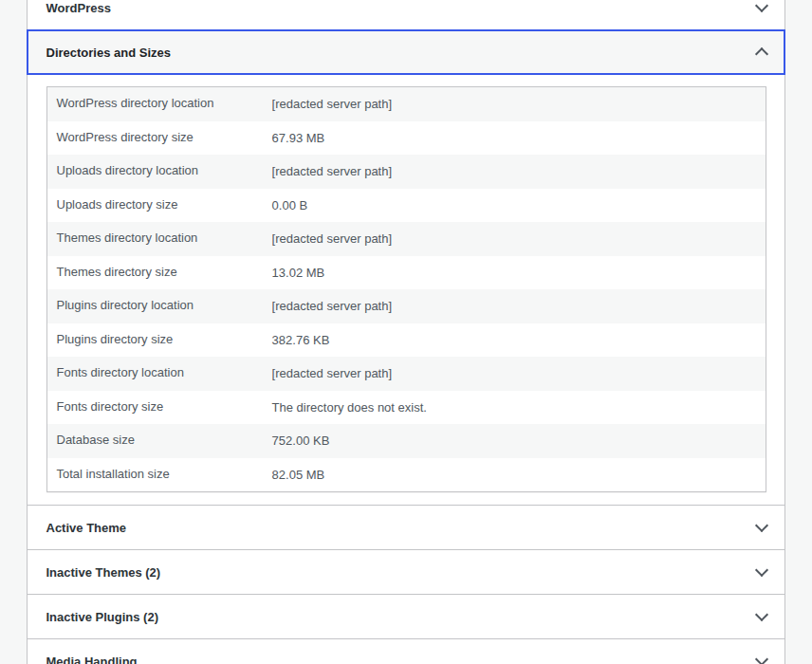Click the '752.00 KB' value
The height and width of the screenshot is (664, 812).
[301, 441]
